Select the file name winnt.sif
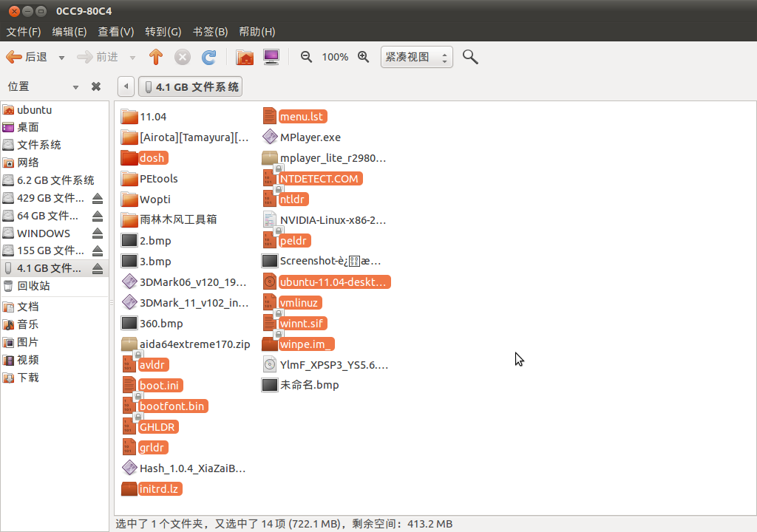Image resolution: width=757 pixels, height=532 pixels. coord(302,324)
